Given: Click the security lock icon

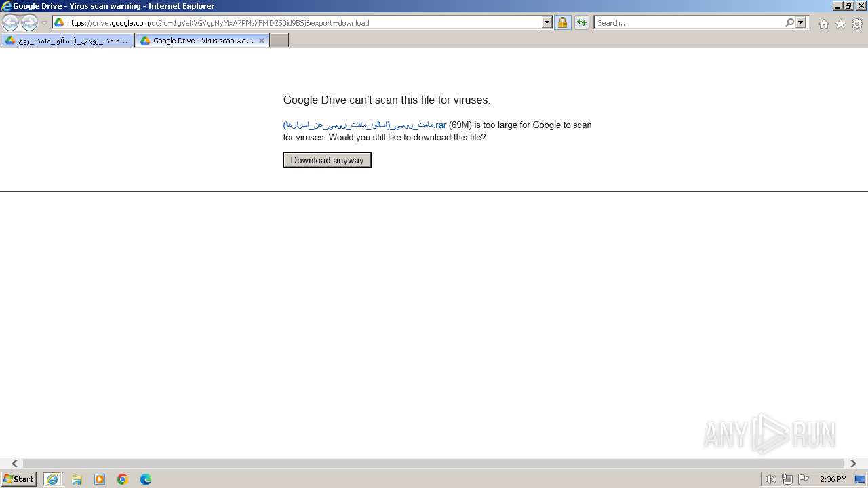Looking at the screenshot, I should [562, 22].
